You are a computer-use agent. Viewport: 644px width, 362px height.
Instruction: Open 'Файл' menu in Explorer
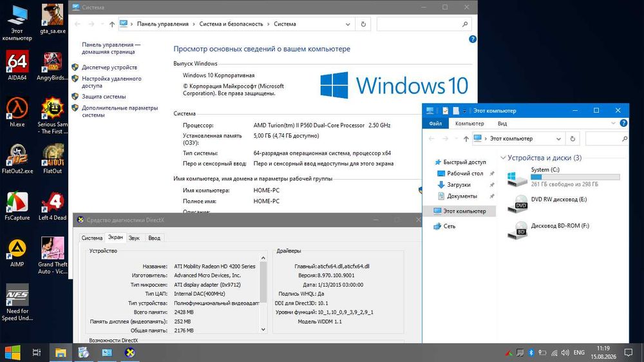(x=435, y=123)
